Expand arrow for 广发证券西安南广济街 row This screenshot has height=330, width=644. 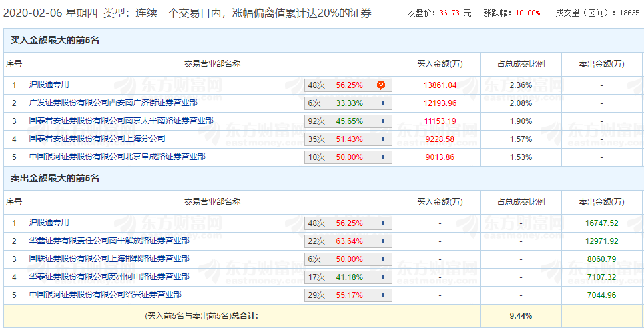click(383, 103)
